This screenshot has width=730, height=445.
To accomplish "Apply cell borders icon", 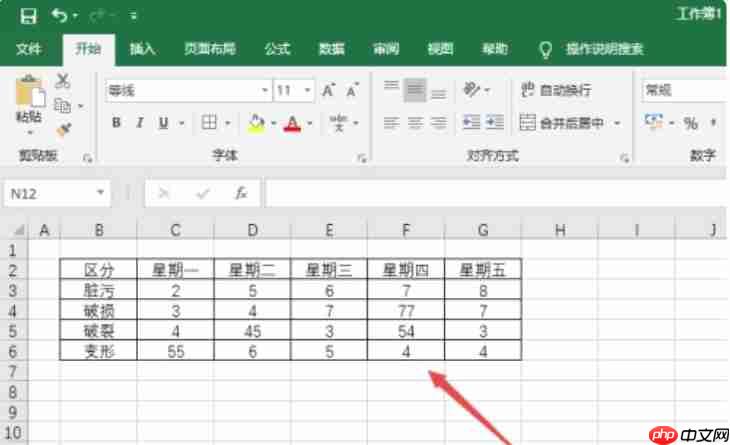I will (x=209, y=123).
